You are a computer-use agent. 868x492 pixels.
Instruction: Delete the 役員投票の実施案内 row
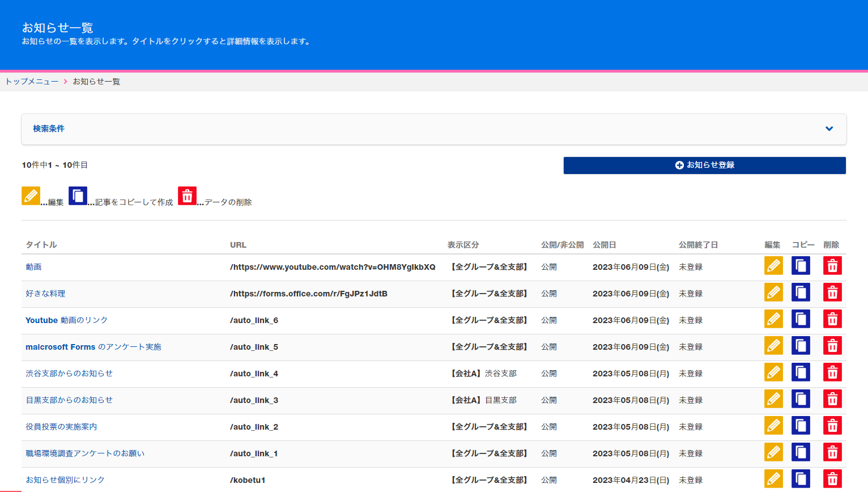click(832, 426)
